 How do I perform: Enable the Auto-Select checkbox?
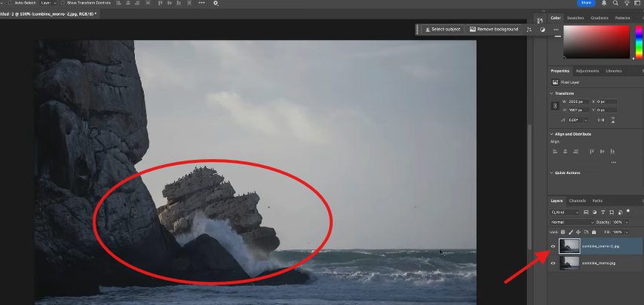pos(11,3)
